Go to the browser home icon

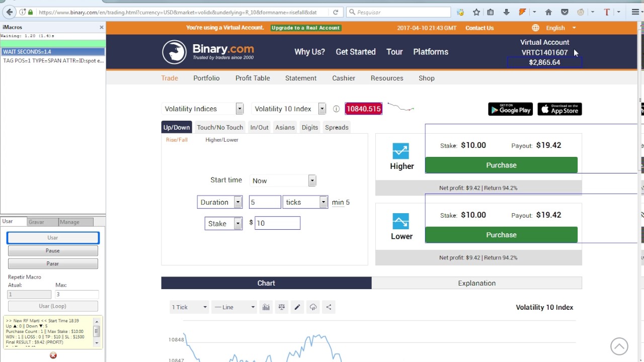(x=548, y=12)
